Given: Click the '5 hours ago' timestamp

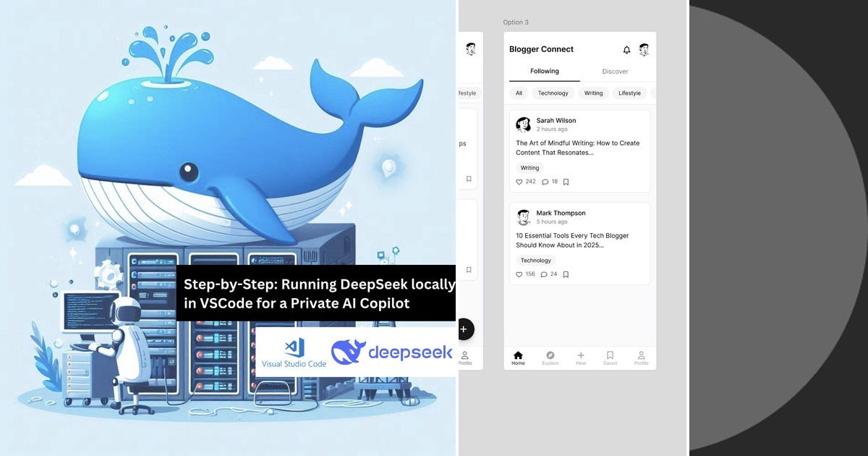Looking at the screenshot, I should [x=552, y=222].
